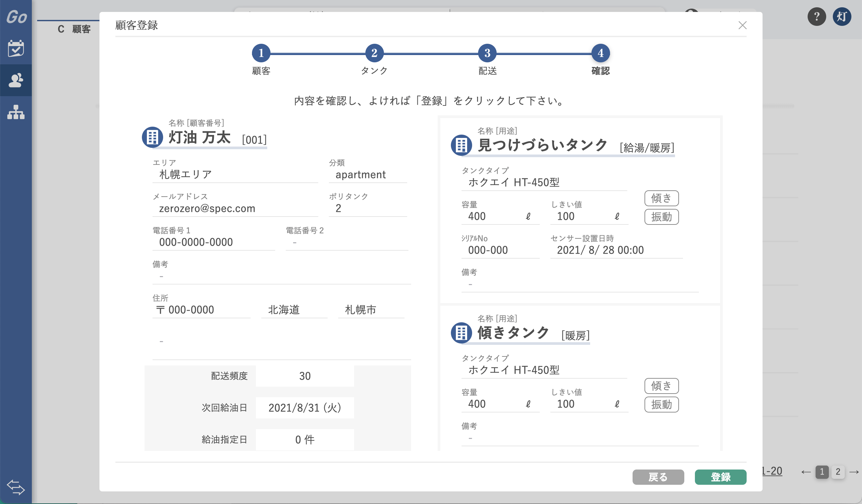862x504 pixels.
Task: Click the category value apartment
Action: (360, 174)
